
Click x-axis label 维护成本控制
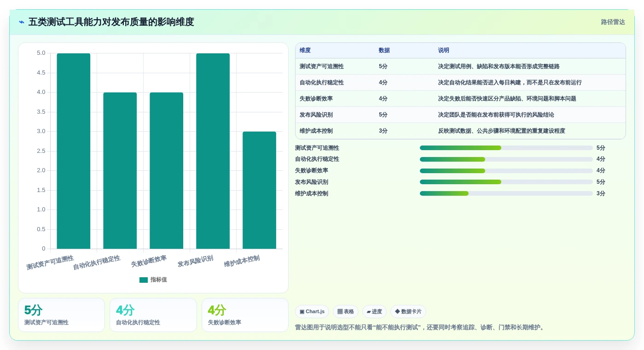pos(242,261)
